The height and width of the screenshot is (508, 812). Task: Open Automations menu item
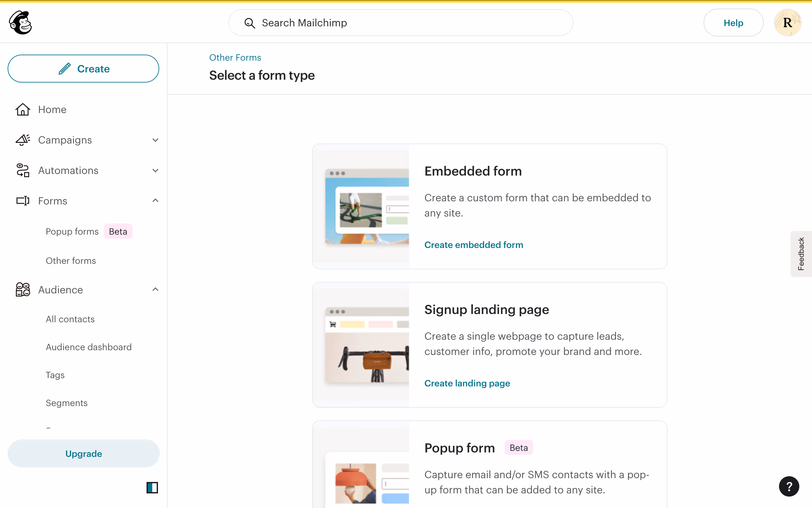point(69,170)
